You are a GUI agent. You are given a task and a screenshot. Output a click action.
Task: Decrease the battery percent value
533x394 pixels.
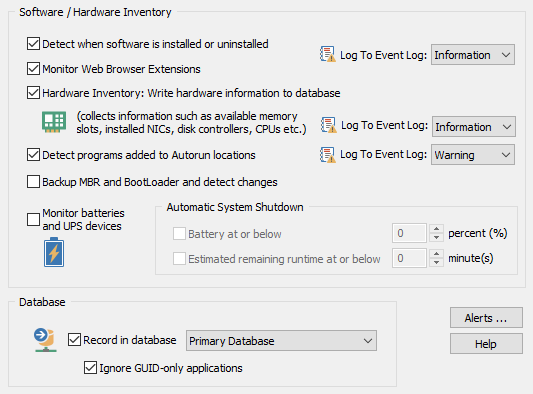pyautogui.click(x=436, y=237)
